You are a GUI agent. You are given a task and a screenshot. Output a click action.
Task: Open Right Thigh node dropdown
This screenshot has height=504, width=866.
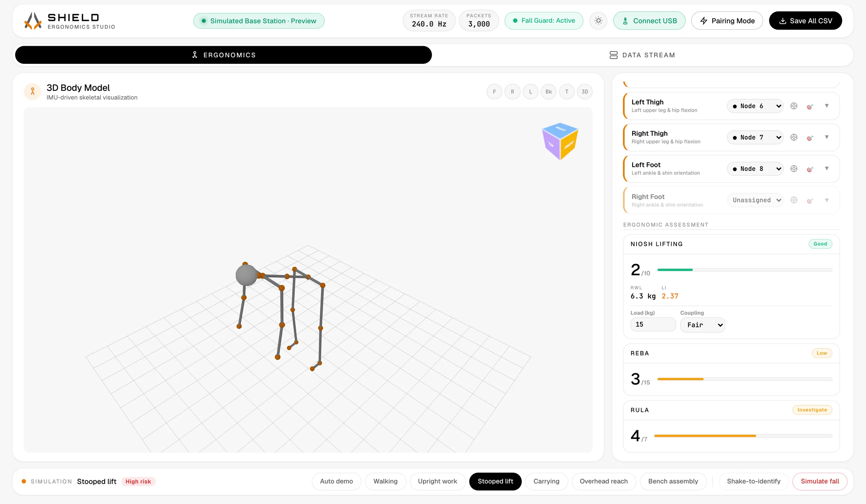pyautogui.click(x=755, y=137)
